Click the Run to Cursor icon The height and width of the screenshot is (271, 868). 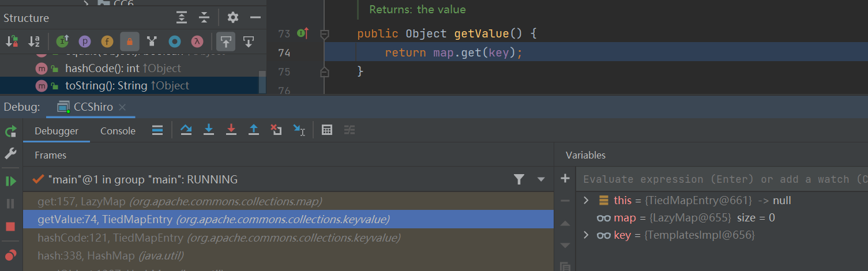tap(299, 130)
